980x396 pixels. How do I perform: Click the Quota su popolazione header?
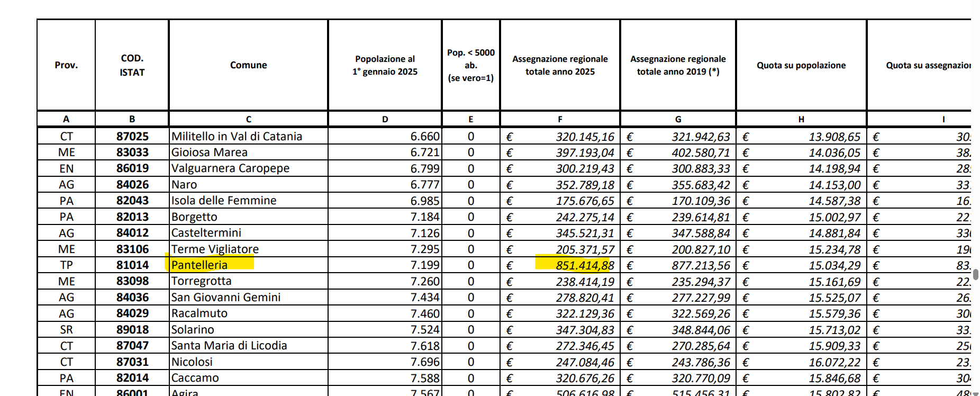point(801,65)
